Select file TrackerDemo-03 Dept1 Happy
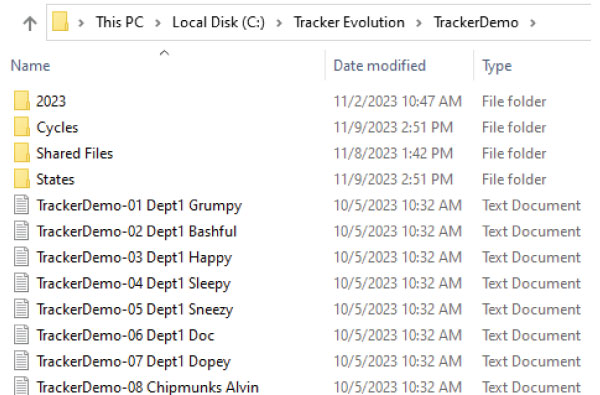The height and width of the screenshot is (395, 600). 134,258
